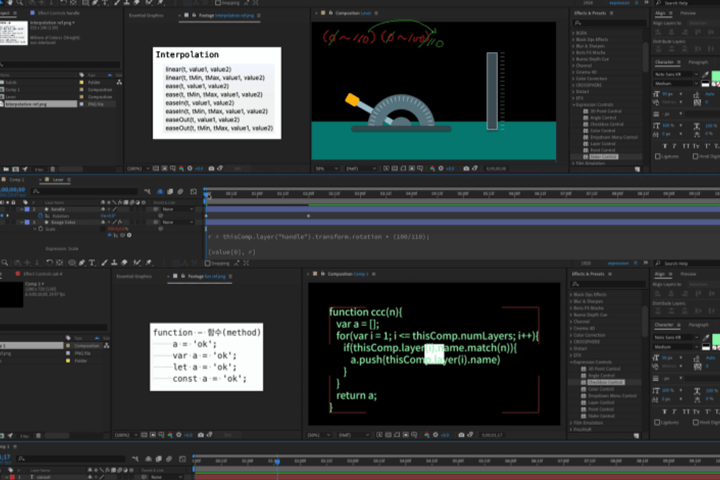Select Checkbox Control in lower Effects panel

[x=606, y=382]
